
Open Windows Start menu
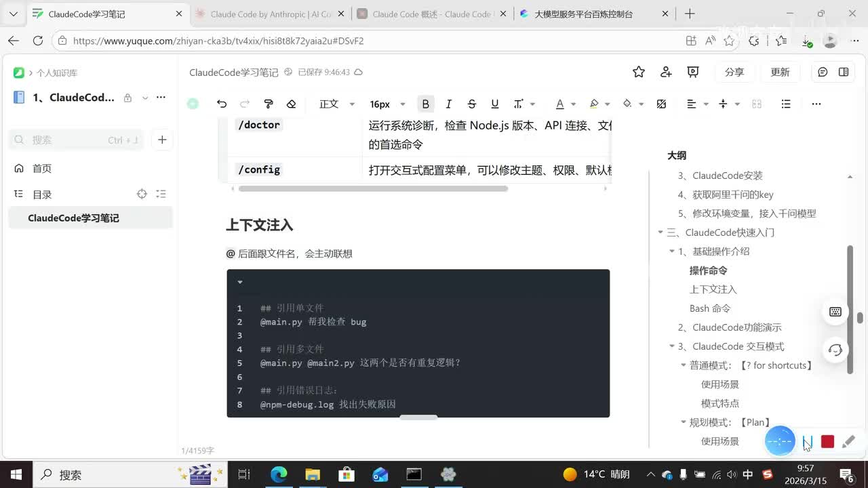pos(16,474)
